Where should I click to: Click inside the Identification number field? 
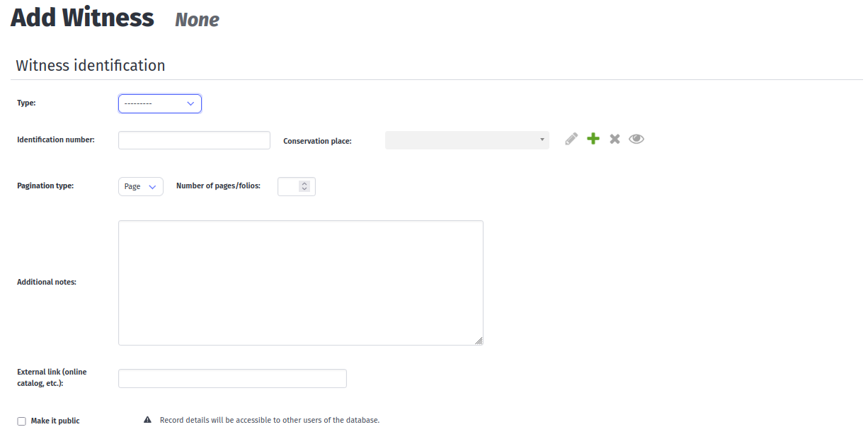[194, 140]
